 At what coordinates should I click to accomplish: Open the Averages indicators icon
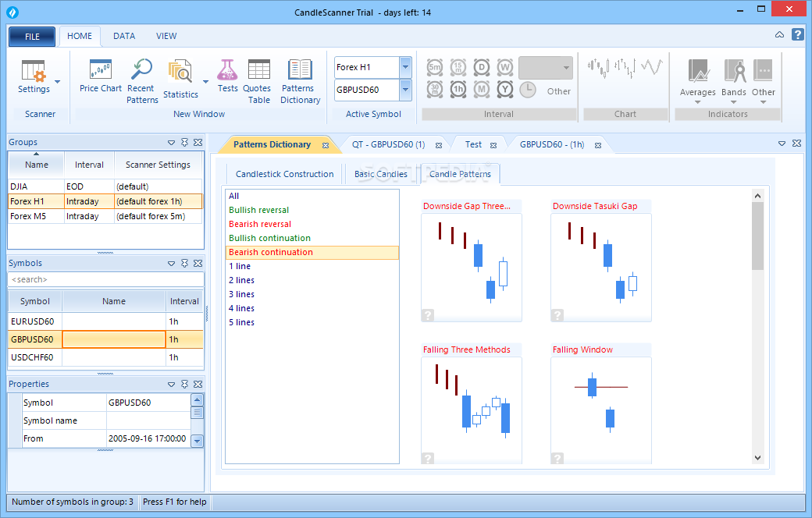click(697, 71)
